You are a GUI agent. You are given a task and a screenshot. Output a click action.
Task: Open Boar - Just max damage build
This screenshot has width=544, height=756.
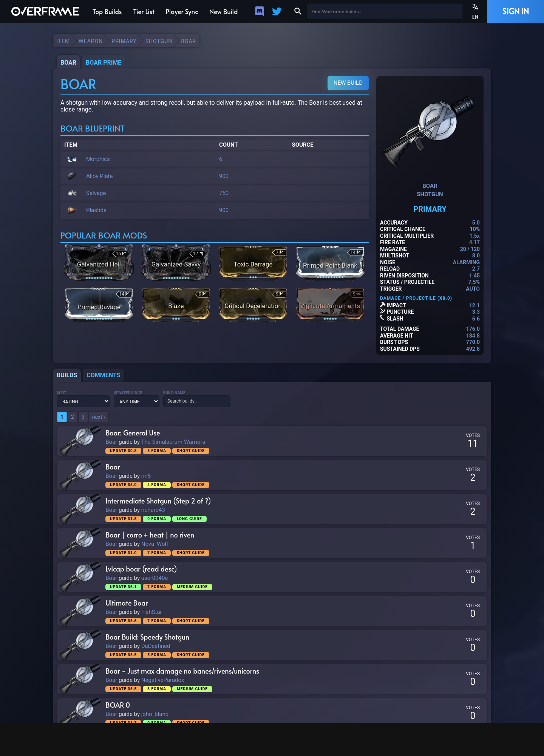coord(182,671)
